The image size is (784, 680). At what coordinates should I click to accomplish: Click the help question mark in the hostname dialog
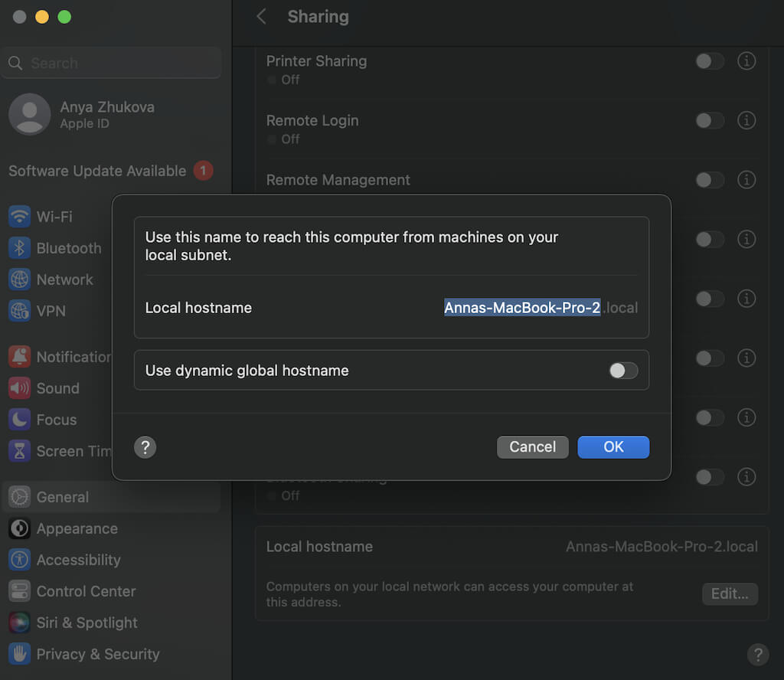(145, 447)
